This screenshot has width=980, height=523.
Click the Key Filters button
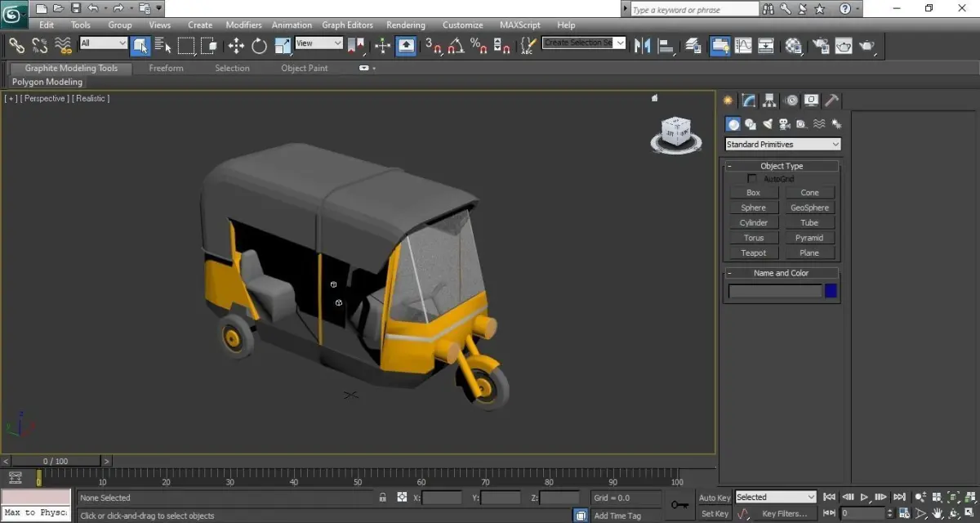pyautogui.click(x=783, y=514)
